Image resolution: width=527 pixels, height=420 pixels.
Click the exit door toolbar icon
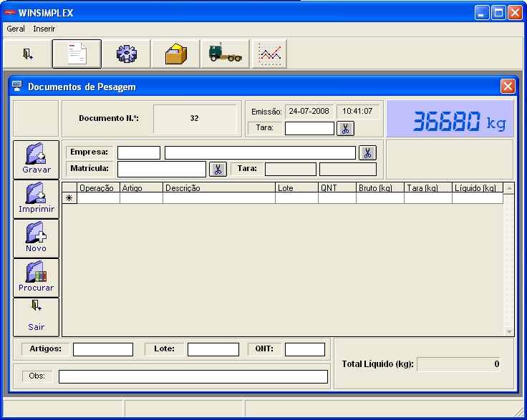(27, 54)
